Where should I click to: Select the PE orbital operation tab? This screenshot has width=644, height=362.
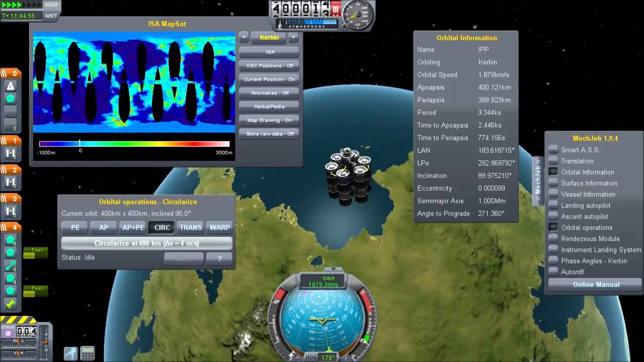75,227
